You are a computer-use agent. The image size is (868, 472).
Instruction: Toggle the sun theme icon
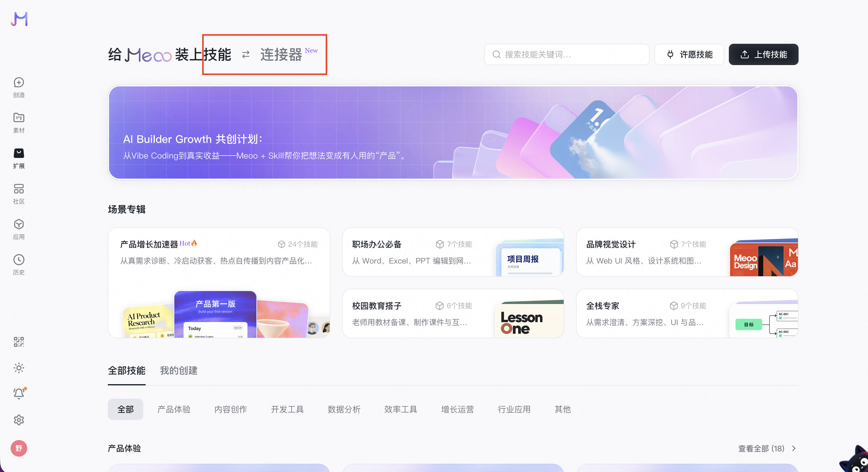[19, 368]
